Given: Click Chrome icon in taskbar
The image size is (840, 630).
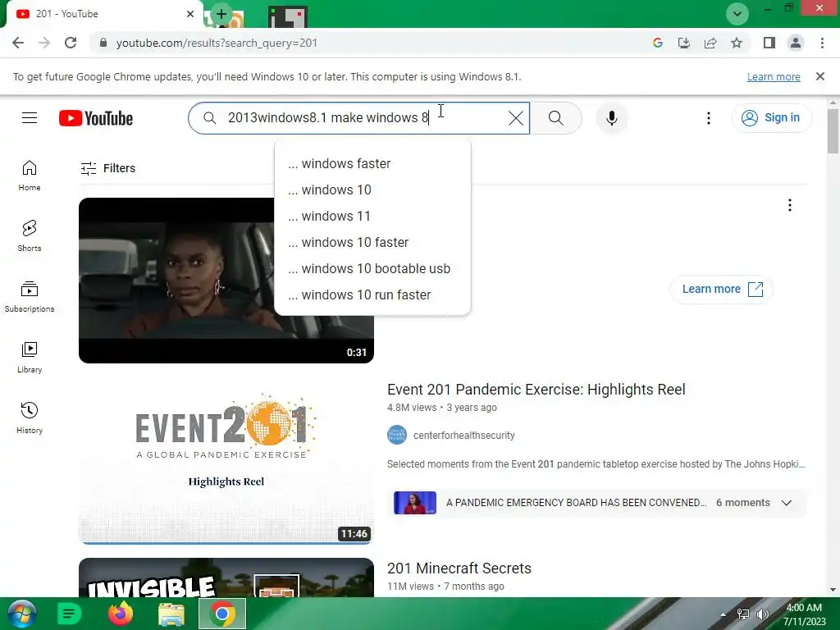Looking at the screenshot, I should coord(222,614).
